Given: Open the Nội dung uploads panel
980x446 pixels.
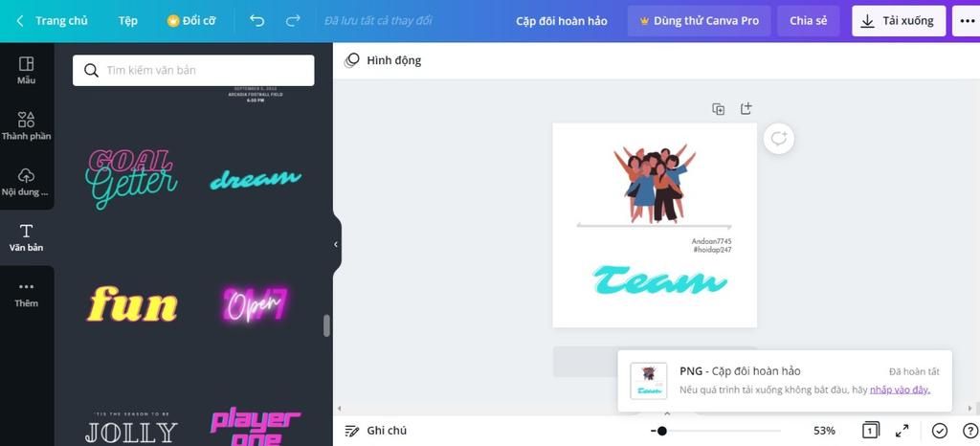Looking at the screenshot, I should pyautogui.click(x=26, y=182).
